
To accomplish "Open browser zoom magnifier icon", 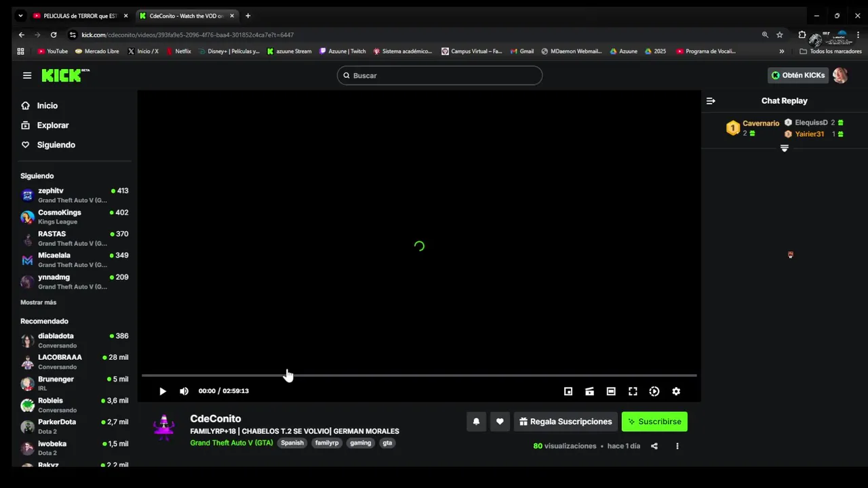I will (765, 35).
